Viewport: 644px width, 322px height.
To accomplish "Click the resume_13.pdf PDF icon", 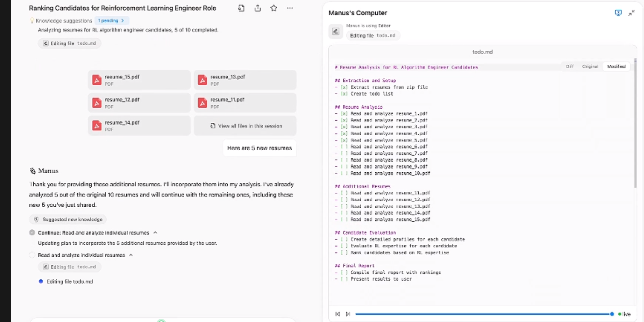I will click(202, 80).
